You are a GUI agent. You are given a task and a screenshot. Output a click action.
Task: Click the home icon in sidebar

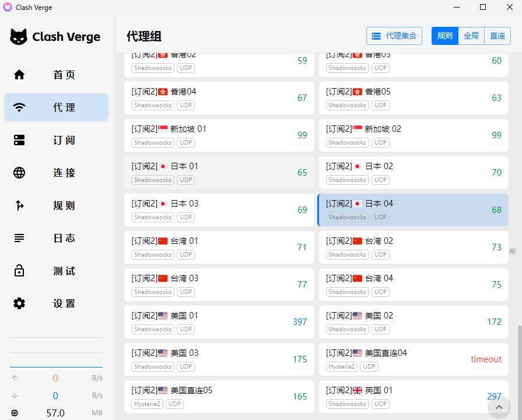click(x=19, y=75)
